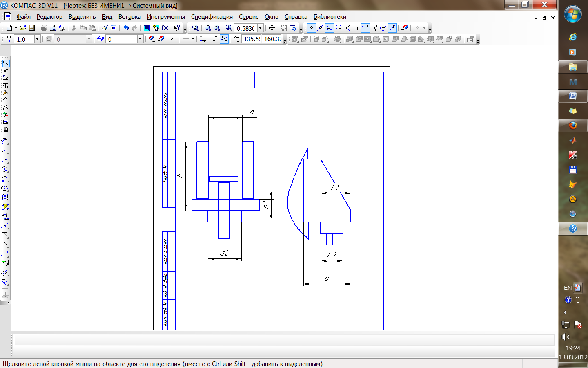Viewport: 588px width, 368px height.
Task: Click the Библиотеки menu item
Action: [330, 17]
